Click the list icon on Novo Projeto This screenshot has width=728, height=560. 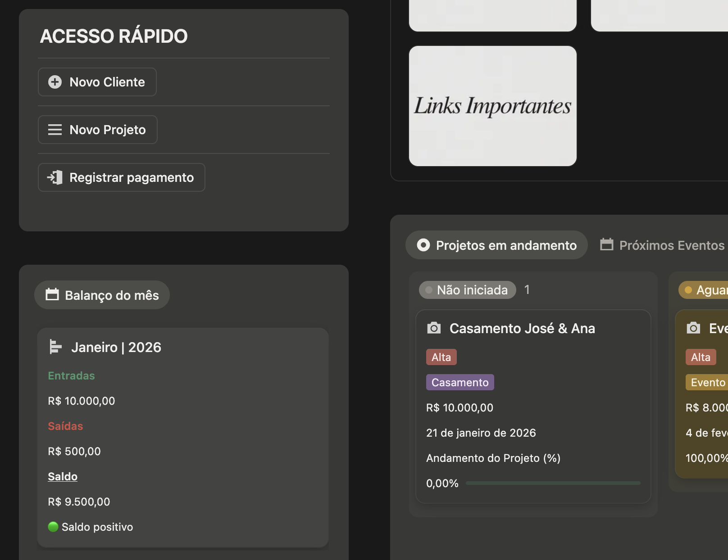[55, 130]
